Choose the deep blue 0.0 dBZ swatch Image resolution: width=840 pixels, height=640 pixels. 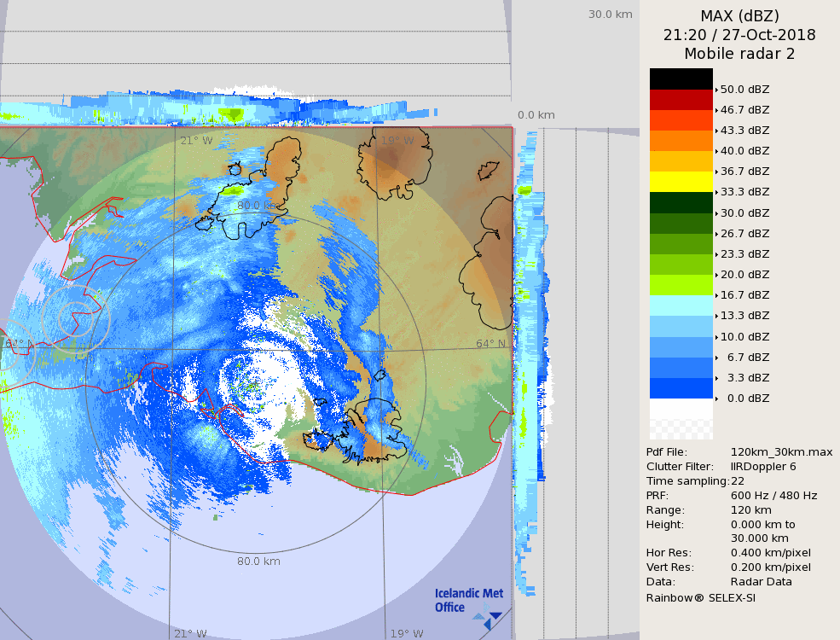tap(681, 388)
